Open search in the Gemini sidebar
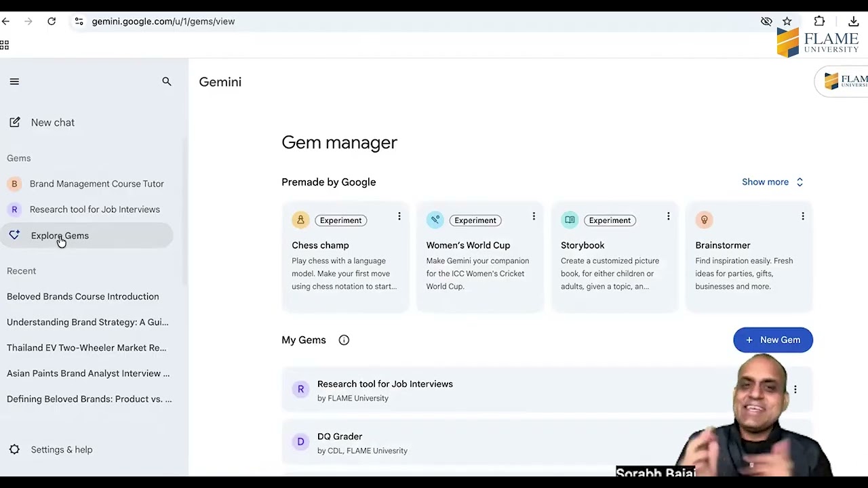The height and width of the screenshot is (488, 868). click(x=167, y=82)
